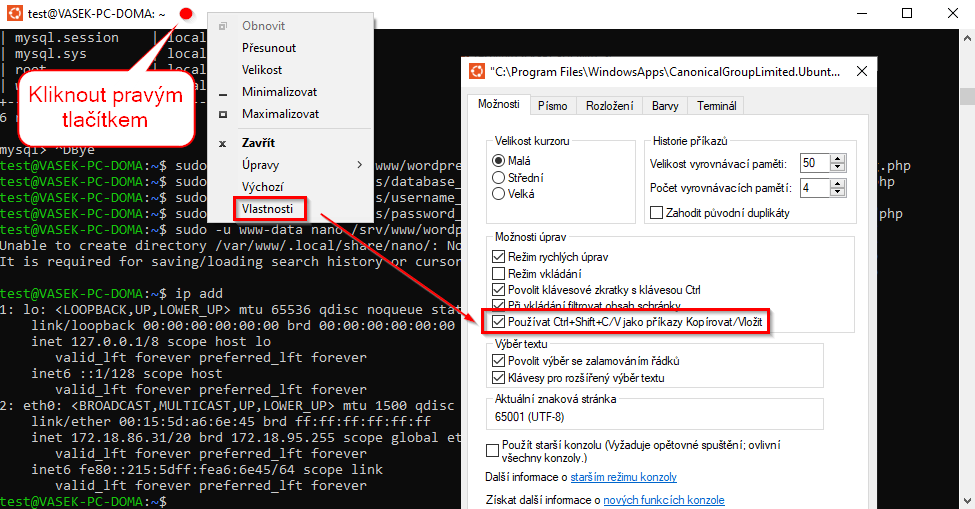This screenshot has height=509, width=975.
Task: Open the Úpravy submenu
Action: pyautogui.click(x=290, y=165)
